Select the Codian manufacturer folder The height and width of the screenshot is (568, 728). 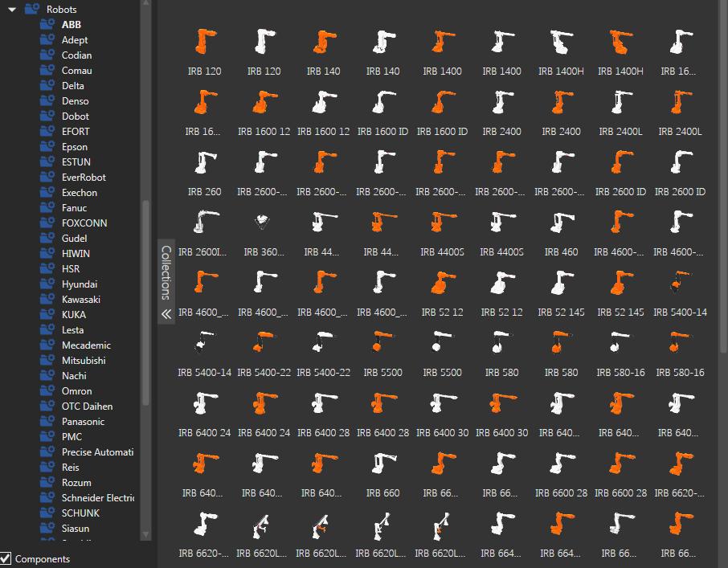point(76,55)
